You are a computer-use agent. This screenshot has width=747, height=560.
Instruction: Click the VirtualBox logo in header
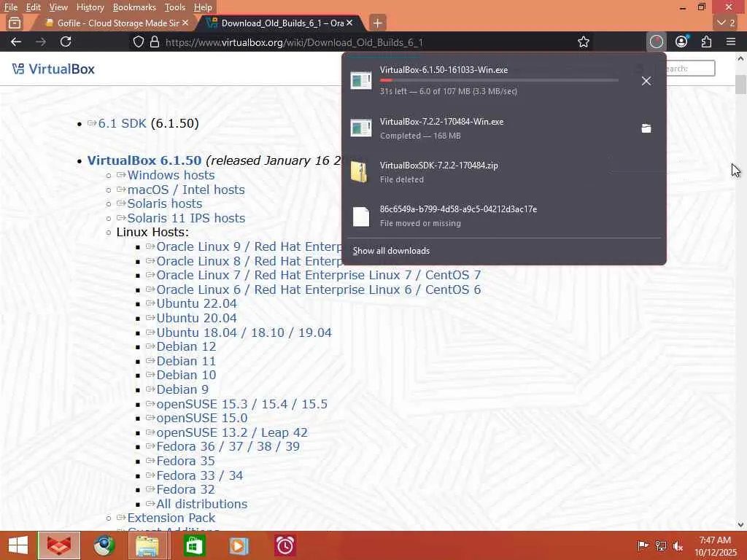click(x=53, y=69)
